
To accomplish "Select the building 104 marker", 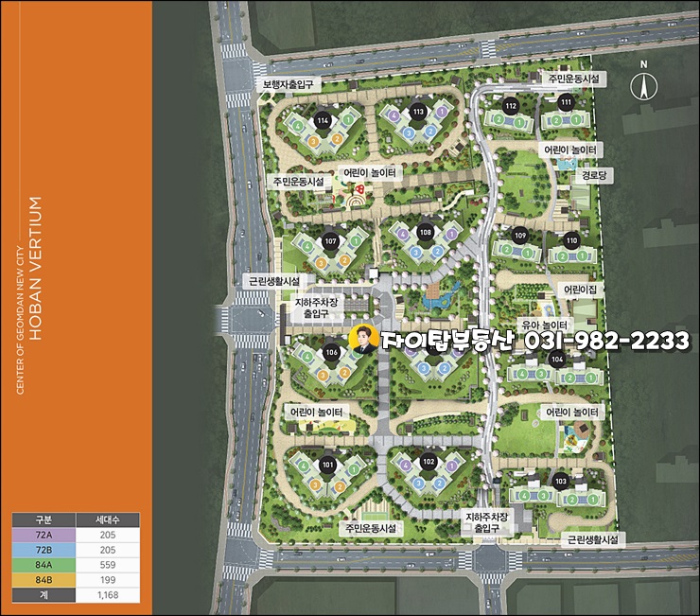I will pos(557,360).
